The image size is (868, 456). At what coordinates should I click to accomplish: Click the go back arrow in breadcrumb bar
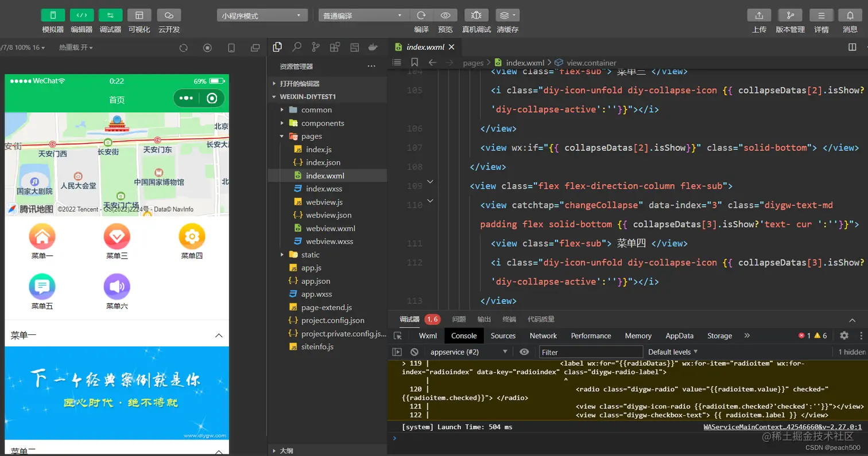click(432, 63)
